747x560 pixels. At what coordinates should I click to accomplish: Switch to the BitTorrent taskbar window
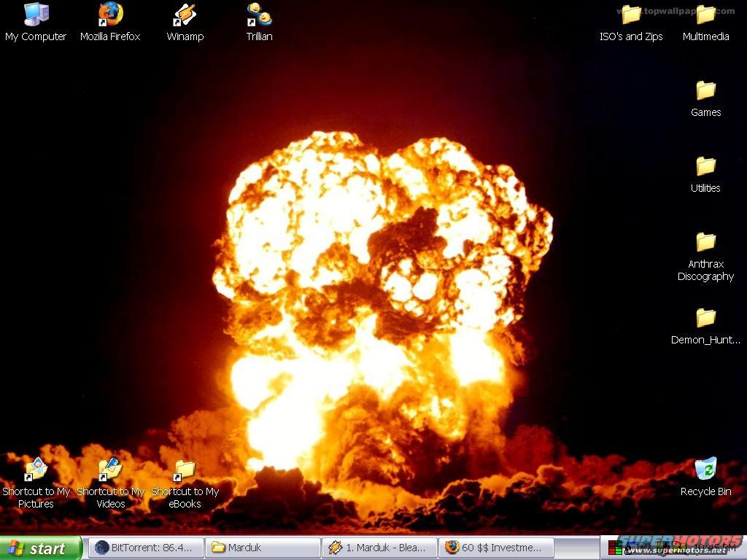145,548
